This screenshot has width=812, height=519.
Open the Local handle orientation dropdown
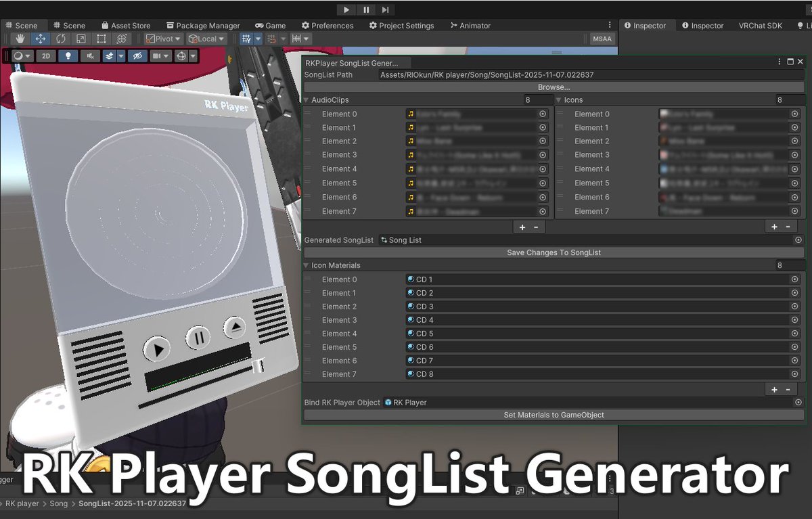pos(206,39)
